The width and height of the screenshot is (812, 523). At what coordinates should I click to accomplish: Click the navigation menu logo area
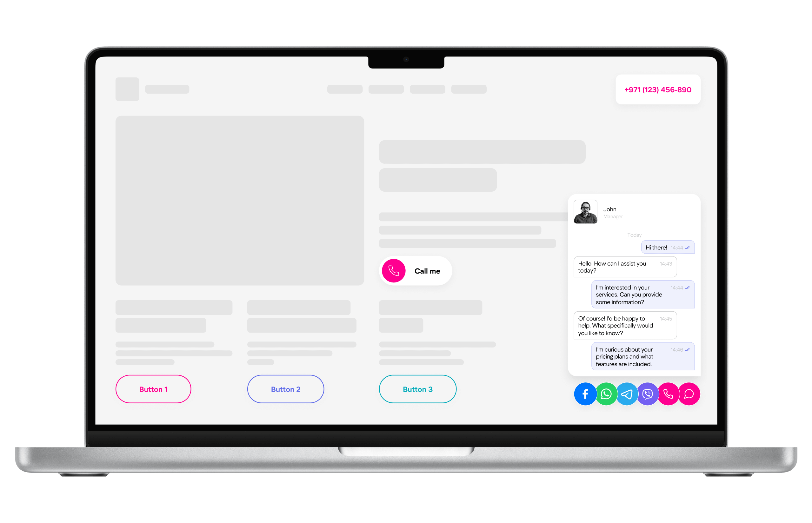pos(127,89)
